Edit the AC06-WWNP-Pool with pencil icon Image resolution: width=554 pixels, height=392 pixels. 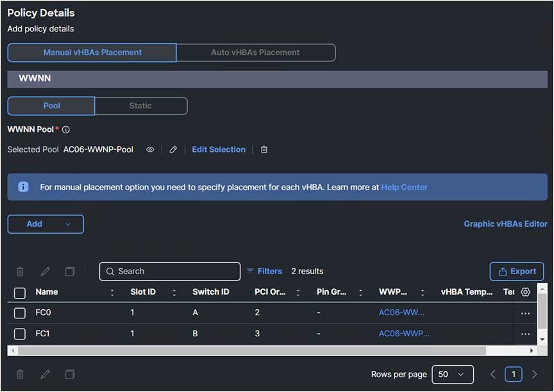pyautogui.click(x=173, y=150)
